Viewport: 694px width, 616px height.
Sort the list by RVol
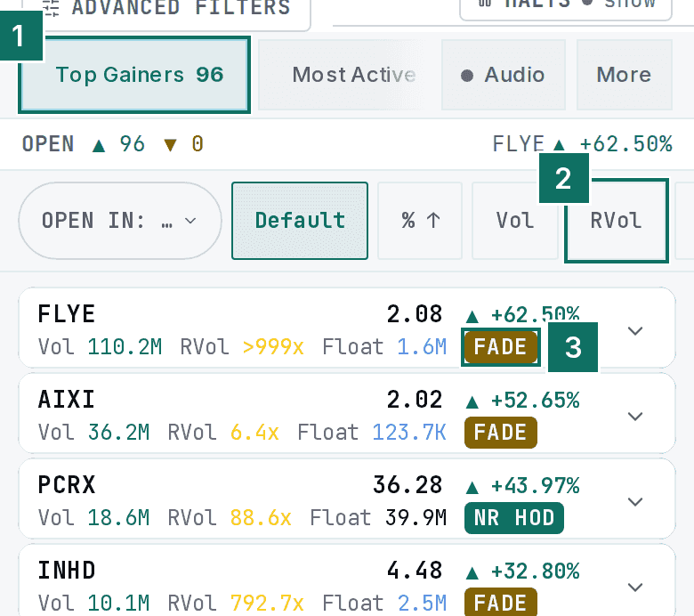616,221
